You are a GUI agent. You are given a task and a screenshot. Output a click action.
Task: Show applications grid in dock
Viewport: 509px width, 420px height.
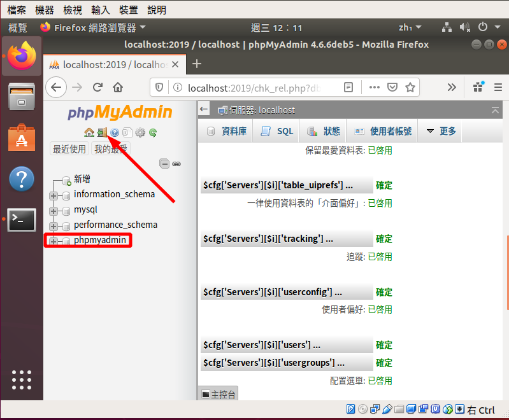[x=22, y=379]
